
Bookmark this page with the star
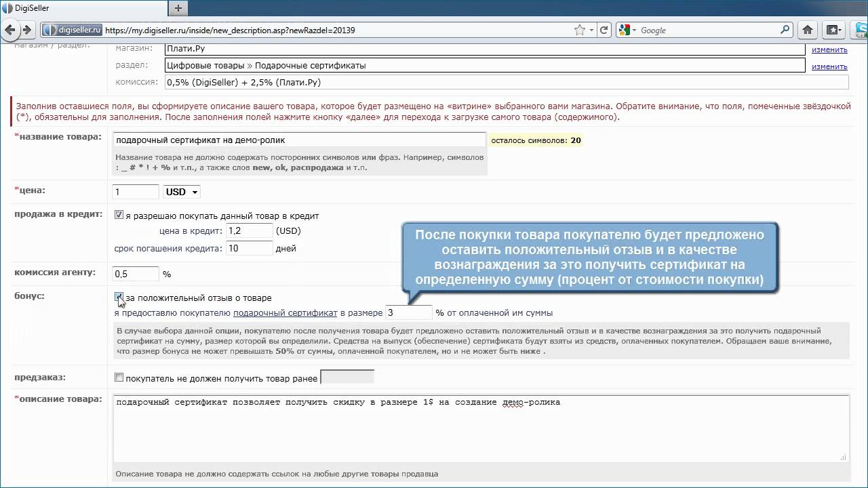tap(580, 30)
